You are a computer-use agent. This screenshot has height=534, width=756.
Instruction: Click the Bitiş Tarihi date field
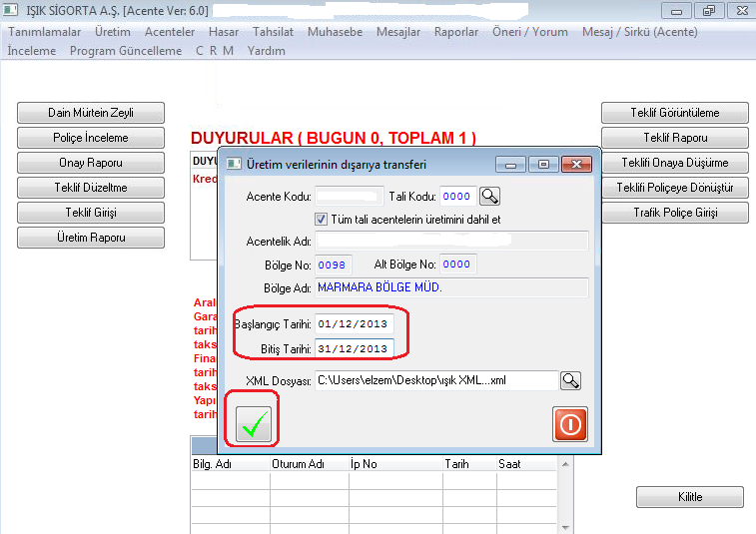[x=354, y=348]
